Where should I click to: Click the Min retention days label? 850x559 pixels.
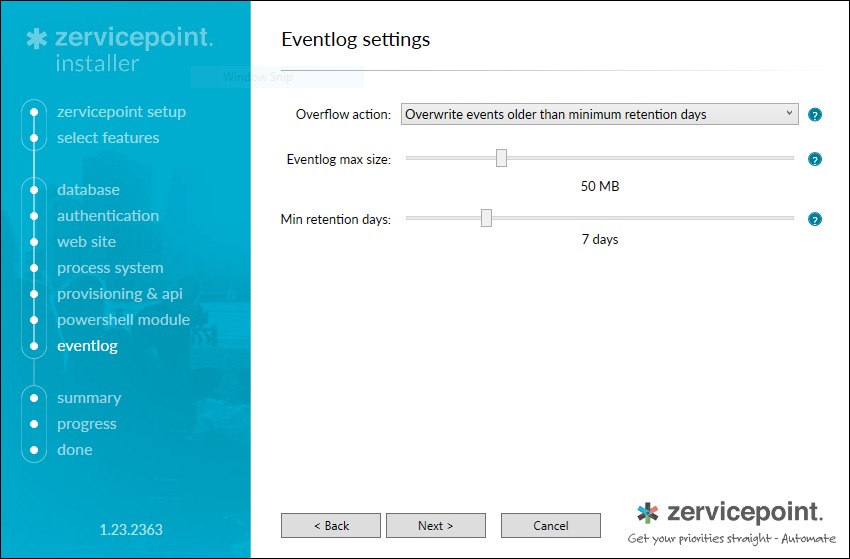pos(336,220)
